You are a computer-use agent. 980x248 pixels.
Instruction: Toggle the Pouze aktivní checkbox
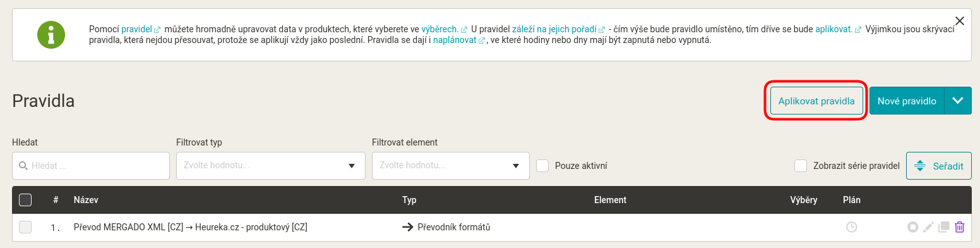[542, 166]
